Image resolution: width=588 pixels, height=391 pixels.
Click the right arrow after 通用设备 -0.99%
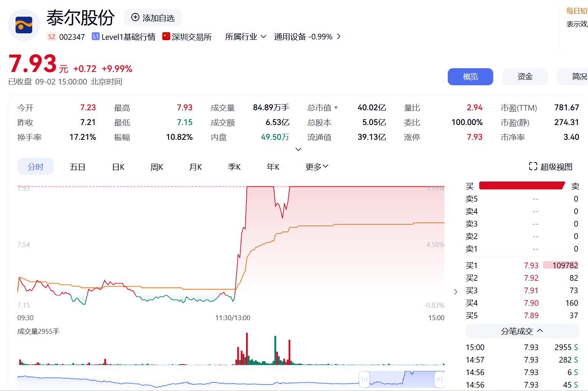pos(339,37)
